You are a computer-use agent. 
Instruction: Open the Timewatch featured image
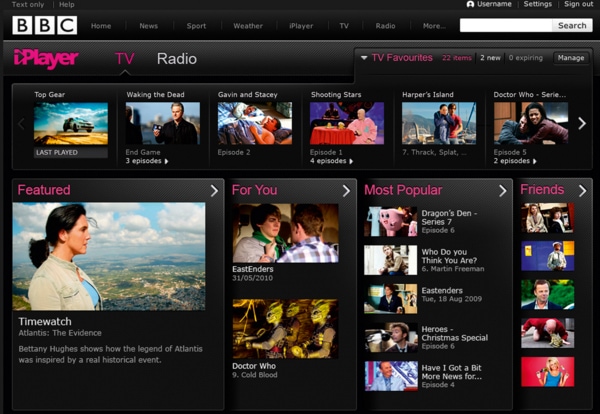(109, 256)
